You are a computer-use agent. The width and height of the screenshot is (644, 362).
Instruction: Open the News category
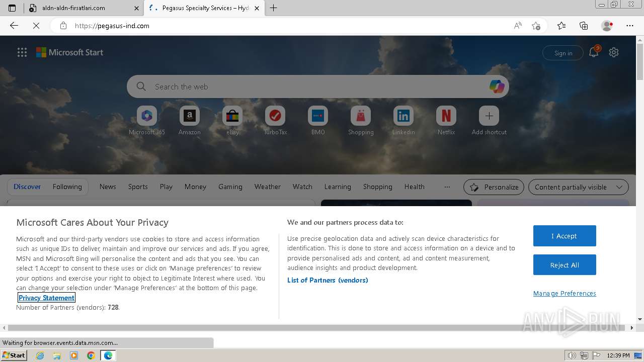pos(108,187)
